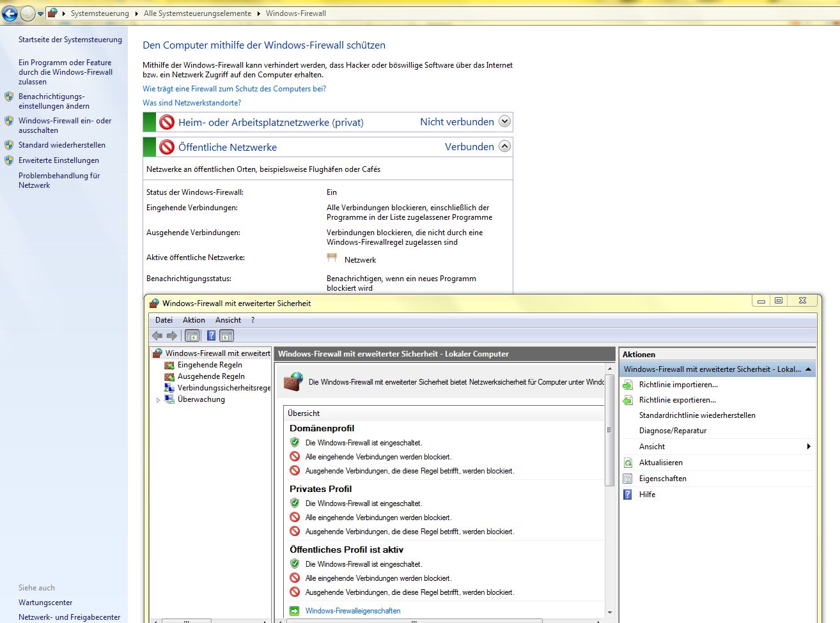Expand the Überwachung tree node
This screenshot has width=840, height=623.
pyautogui.click(x=158, y=400)
